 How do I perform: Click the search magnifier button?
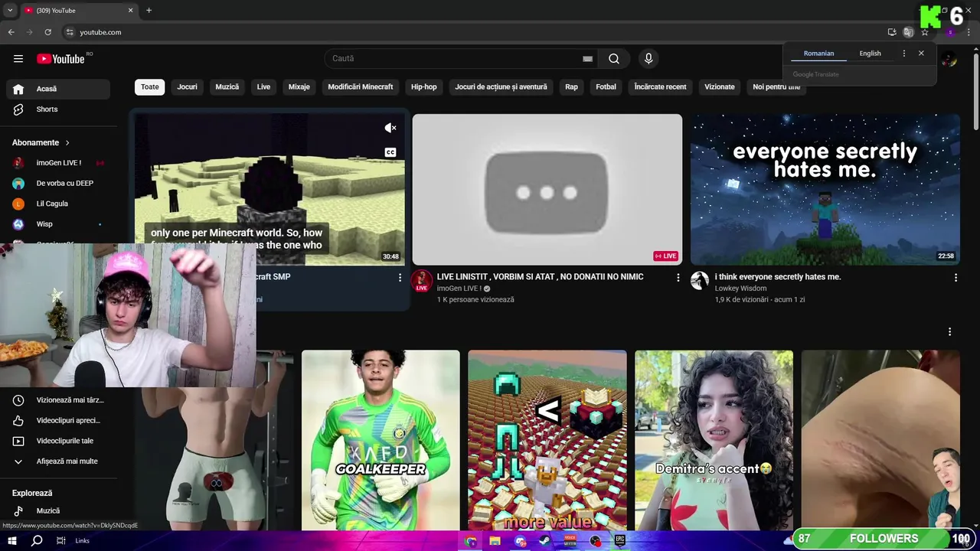tap(614, 59)
